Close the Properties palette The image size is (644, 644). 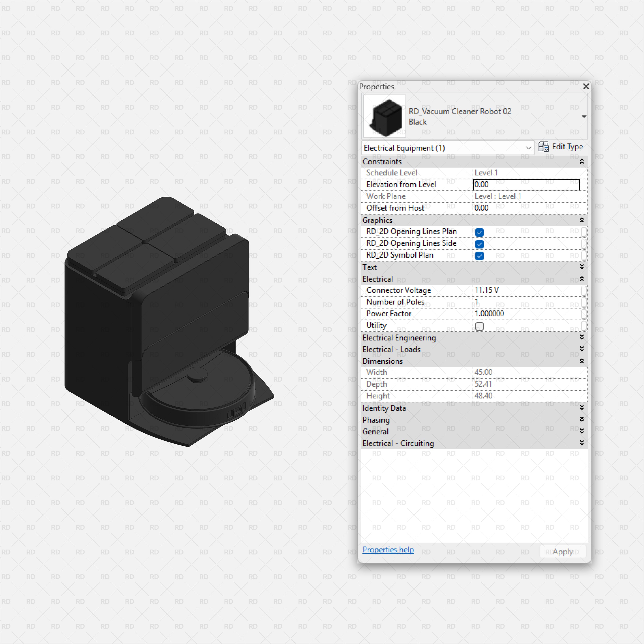(x=586, y=87)
